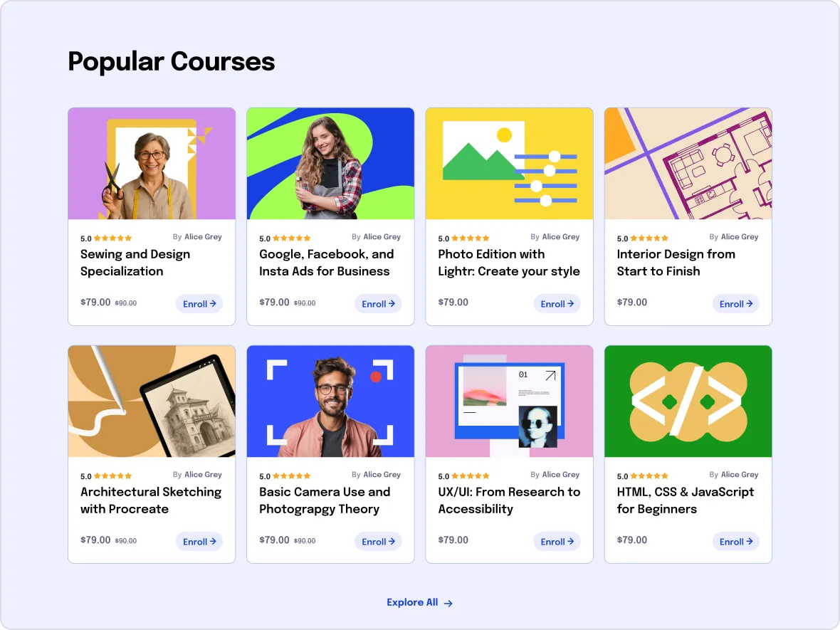Image resolution: width=840 pixels, height=630 pixels.
Task: Enroll in Google, Facebook, and Insta Ads course
Action: click(378, 304)
